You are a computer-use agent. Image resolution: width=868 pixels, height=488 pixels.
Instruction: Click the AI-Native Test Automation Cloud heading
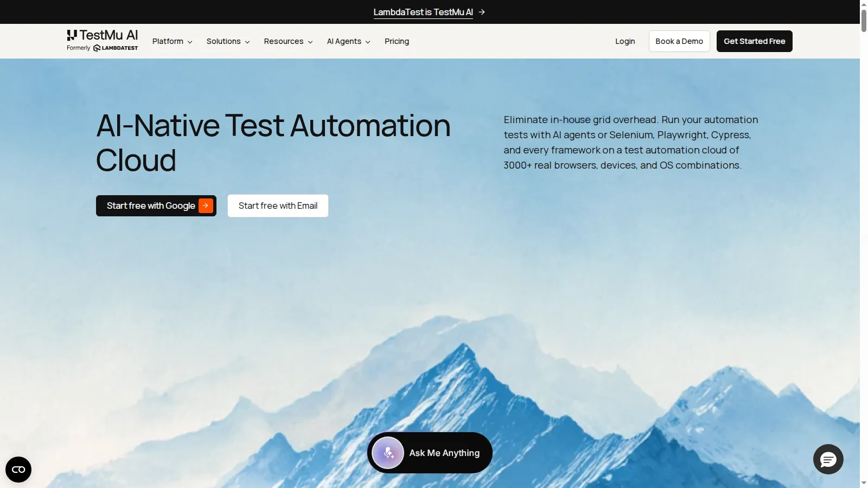point(273,143)
